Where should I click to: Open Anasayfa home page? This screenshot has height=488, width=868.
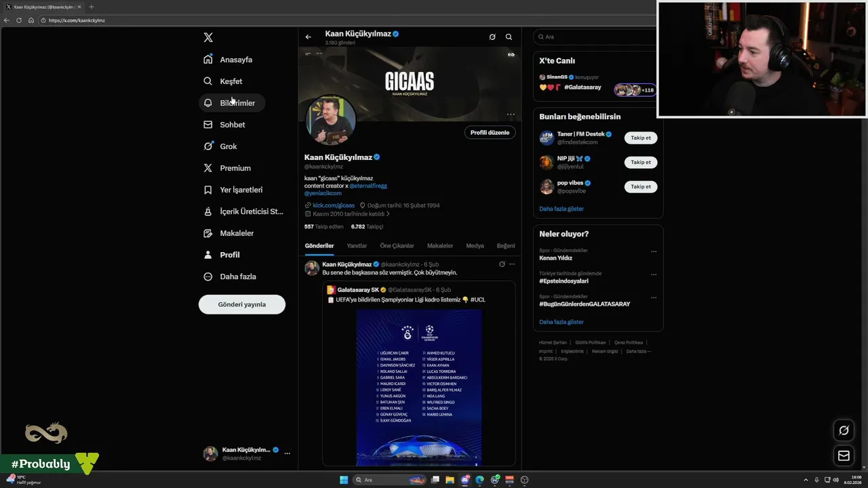click(x=228, y=60)
